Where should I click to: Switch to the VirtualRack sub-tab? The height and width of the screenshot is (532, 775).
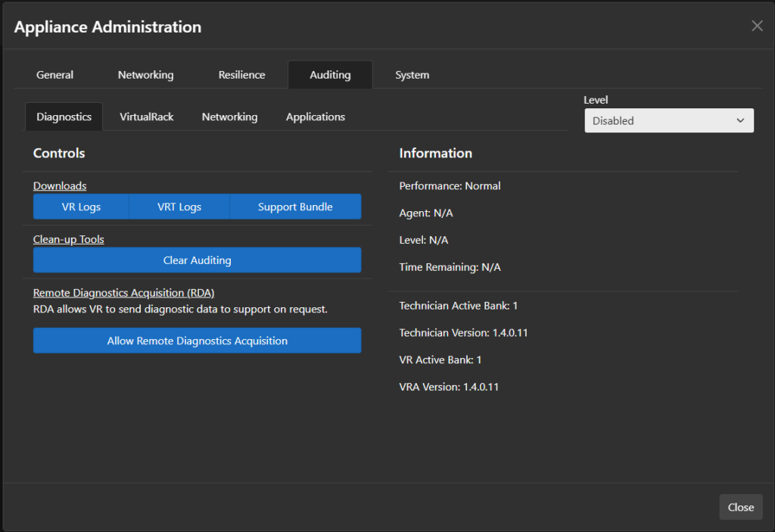pos(146,117)
